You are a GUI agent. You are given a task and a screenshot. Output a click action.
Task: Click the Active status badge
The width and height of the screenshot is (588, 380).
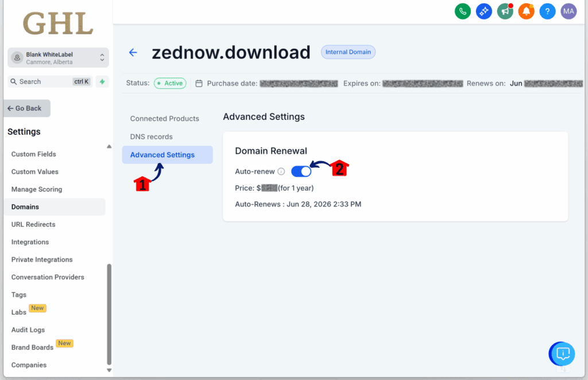click(x=170, y=83)
